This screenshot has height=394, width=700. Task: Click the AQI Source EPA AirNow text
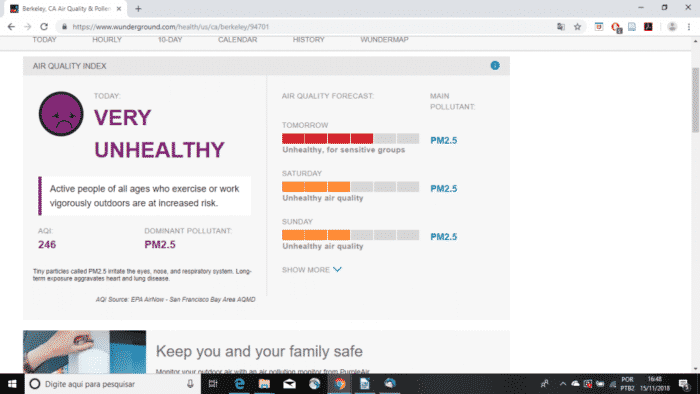(x=175, y=299)
